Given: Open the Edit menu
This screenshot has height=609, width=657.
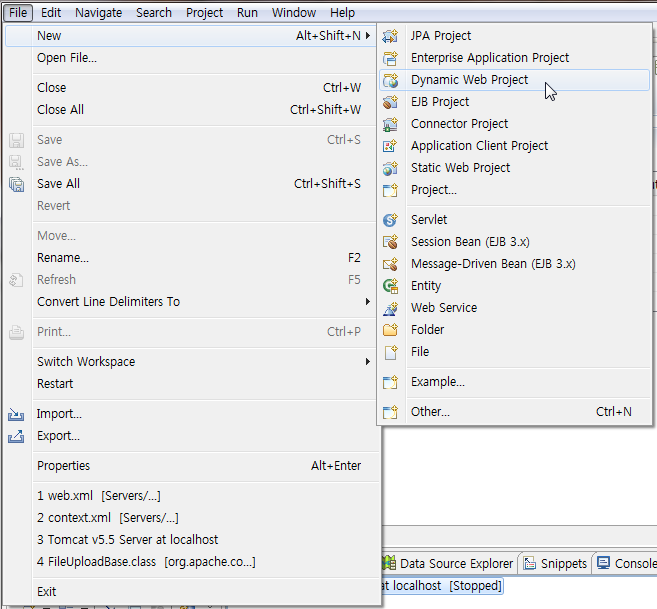Looking at the screenshot, I should [51, 13].
